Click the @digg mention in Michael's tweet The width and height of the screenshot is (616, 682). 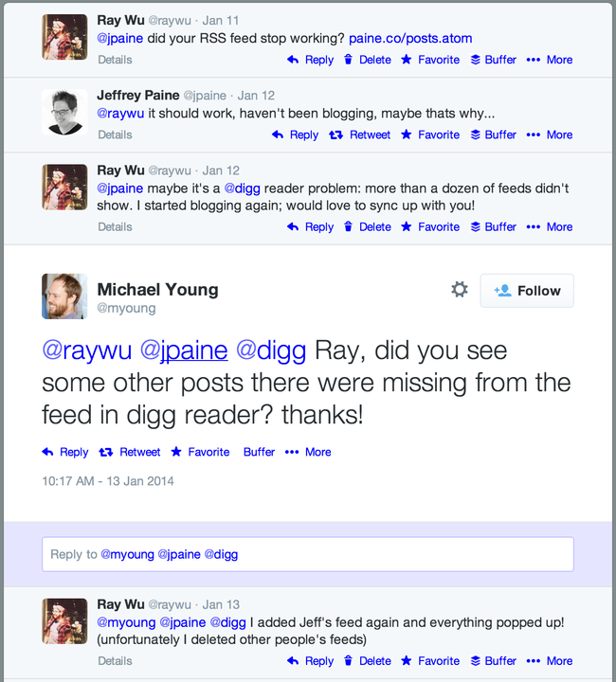coord(270,350)
